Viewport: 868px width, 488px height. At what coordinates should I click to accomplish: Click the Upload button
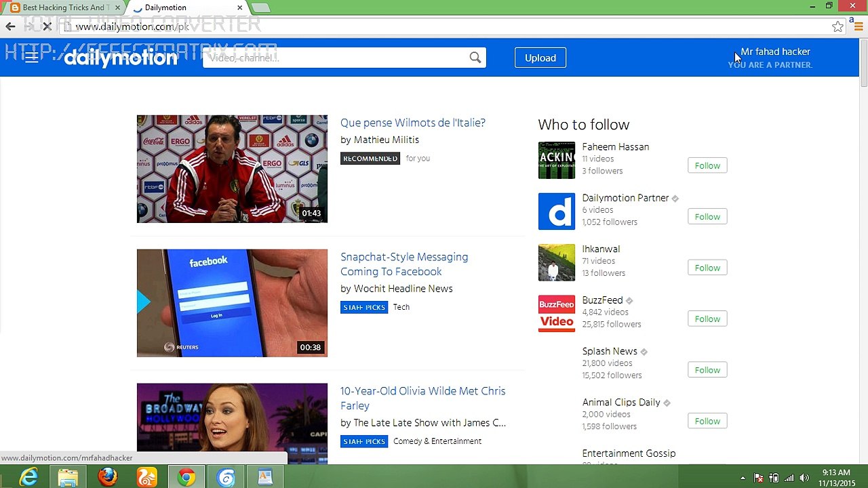[x=540, y=58]
